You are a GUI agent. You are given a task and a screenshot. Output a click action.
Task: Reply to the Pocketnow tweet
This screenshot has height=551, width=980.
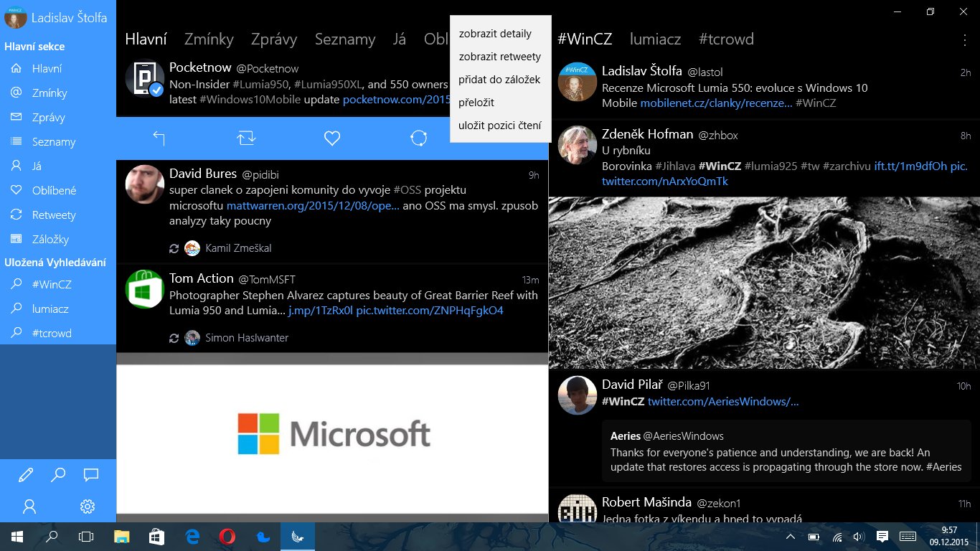pos(159,138)
